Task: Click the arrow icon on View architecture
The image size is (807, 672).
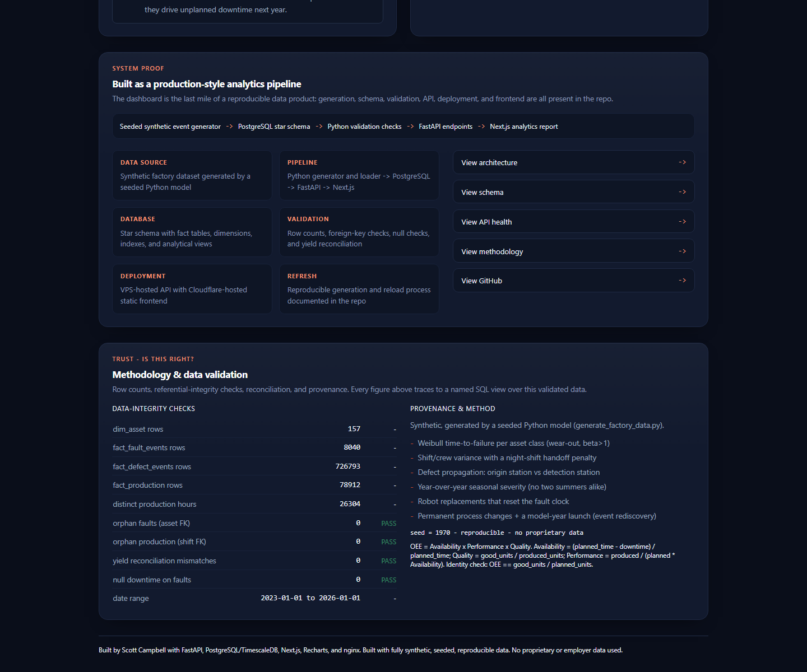Action: [682, 162]
